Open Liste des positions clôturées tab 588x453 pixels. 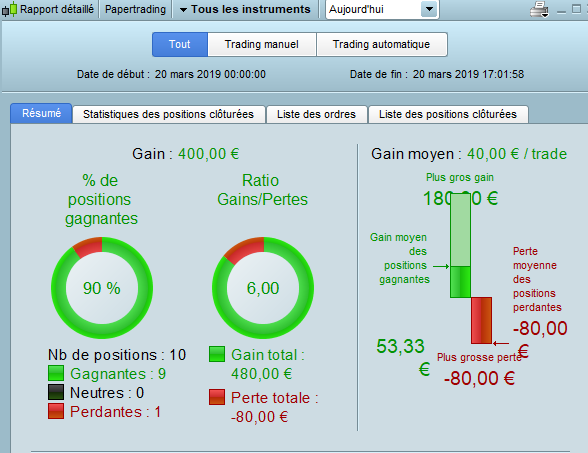pos(448,114)
